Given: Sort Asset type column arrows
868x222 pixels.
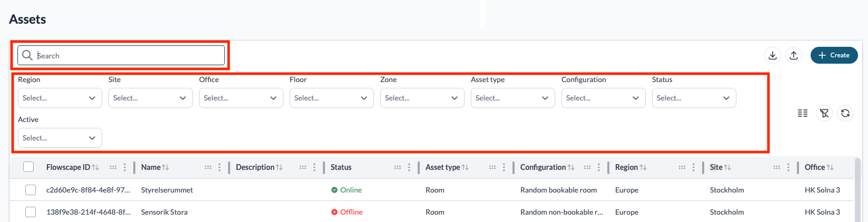Looking at the screenshot, I should pos(465,167).
